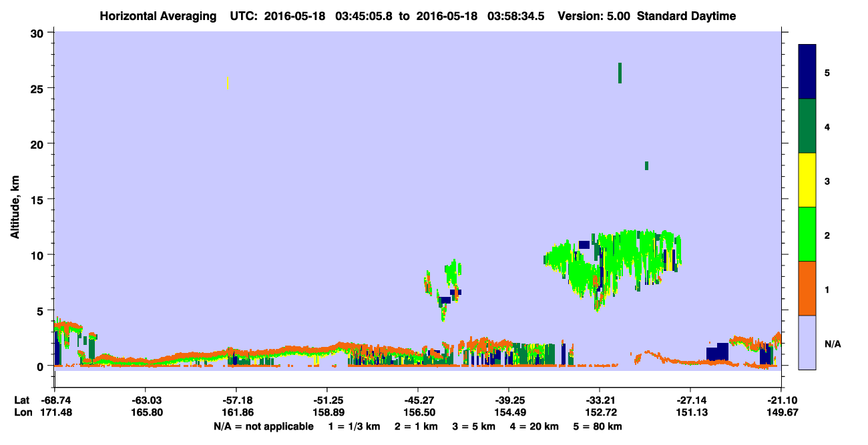Click the colorbar label 2
The width and height of the screenshot is (868, 445).
click(x=827, y=236)
